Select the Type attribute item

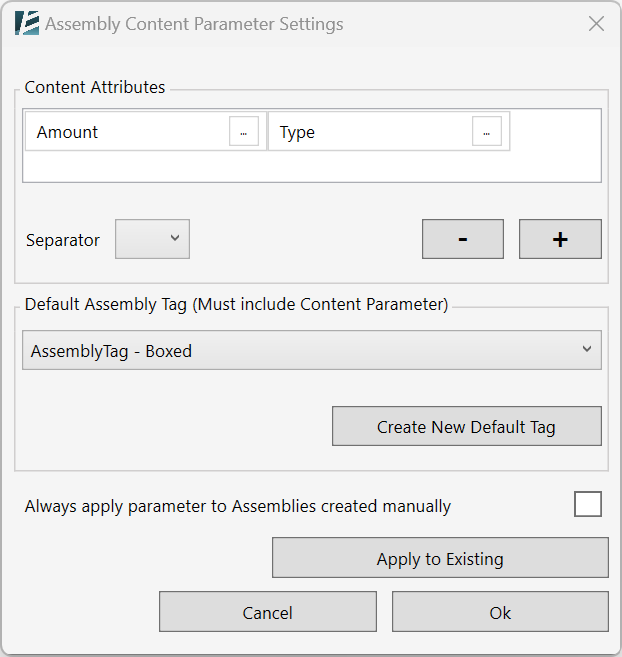click(x=371, y=132)
